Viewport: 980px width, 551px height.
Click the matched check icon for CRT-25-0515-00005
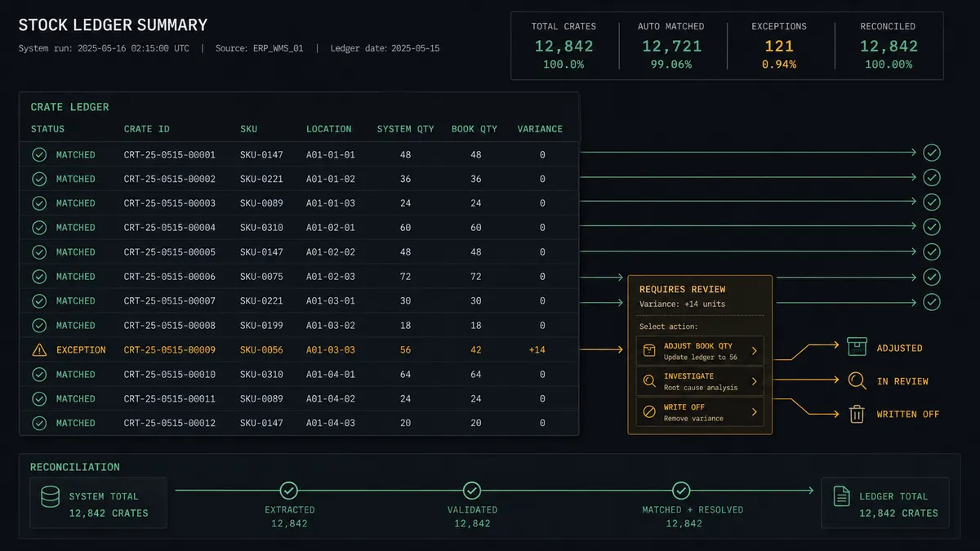39,252
